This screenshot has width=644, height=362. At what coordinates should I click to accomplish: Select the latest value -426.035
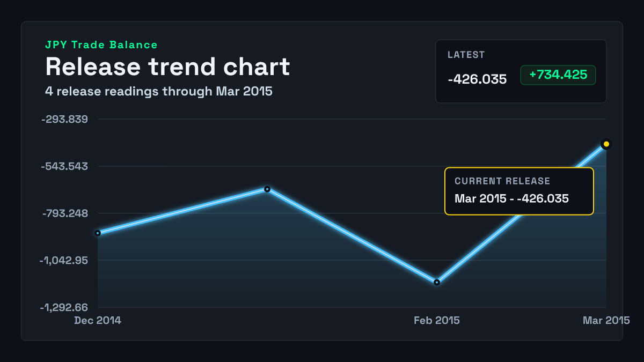pyautogui.click(x=477, y=79)
